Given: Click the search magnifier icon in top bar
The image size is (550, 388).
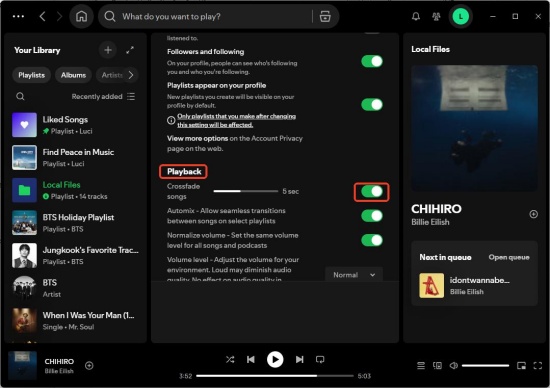Looking at the screenshot, I should coord(110,16).
